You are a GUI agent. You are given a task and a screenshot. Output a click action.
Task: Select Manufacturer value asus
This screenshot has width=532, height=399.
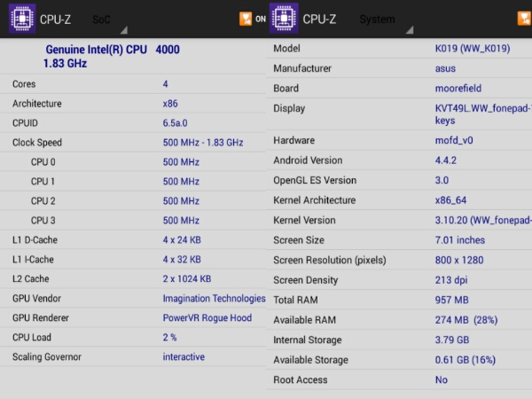click(x=445, y=68)
